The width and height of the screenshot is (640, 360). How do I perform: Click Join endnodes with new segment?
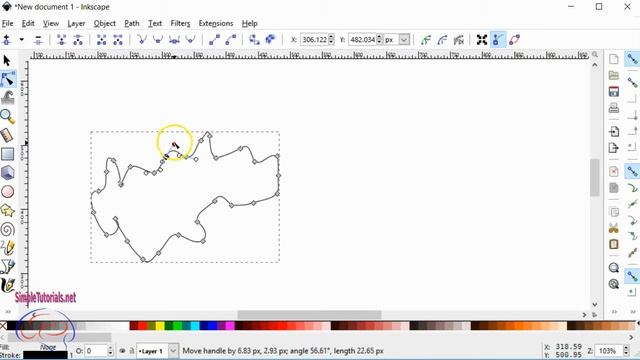[102, 40]
